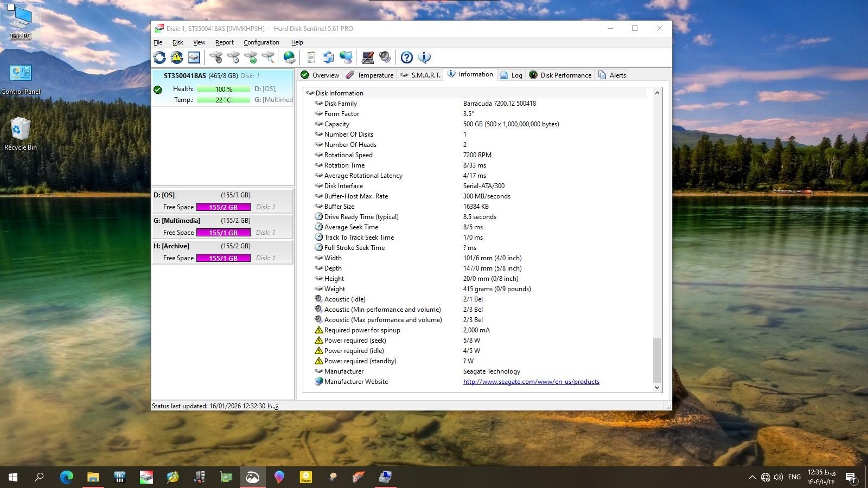This screenshot has width=868, height=488.
Task: Click the monitor with pen toolbar icon
Action: tap(368, 57)
